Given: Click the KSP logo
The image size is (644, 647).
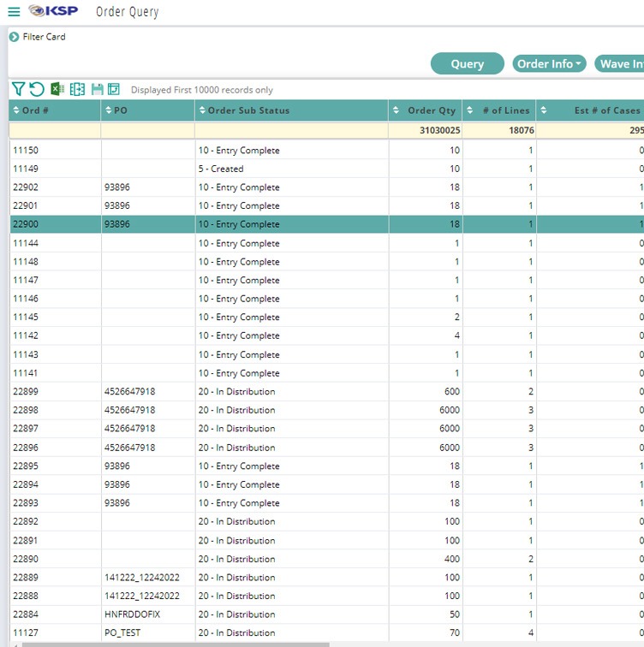Looking at the screenshot, I should (53, 12).
